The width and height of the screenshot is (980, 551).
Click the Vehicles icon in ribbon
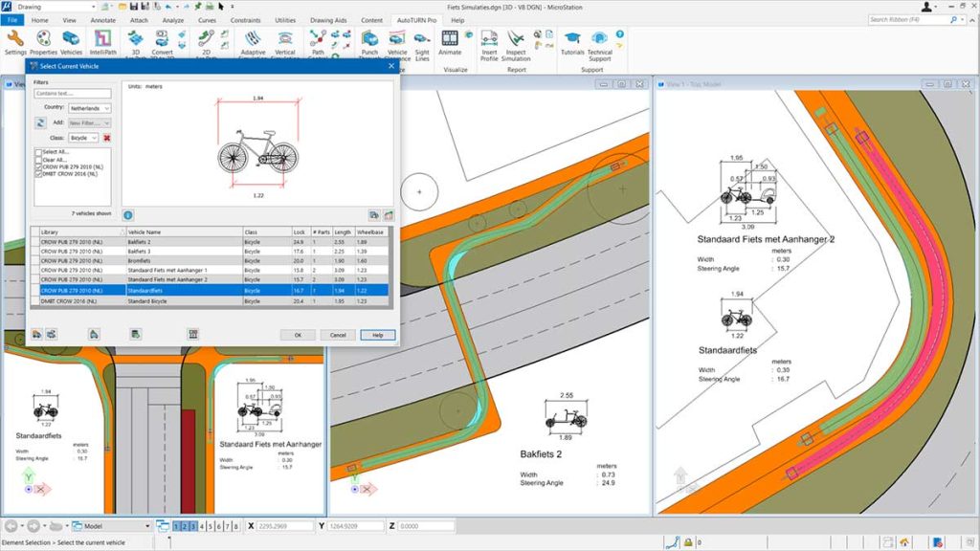click(72, 38)
